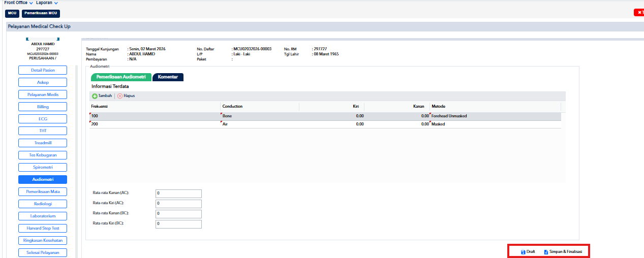This screenshot has width=644, height=258.
Task: Click the sidebar vertical scrollbar
Action: coord(77,161)
